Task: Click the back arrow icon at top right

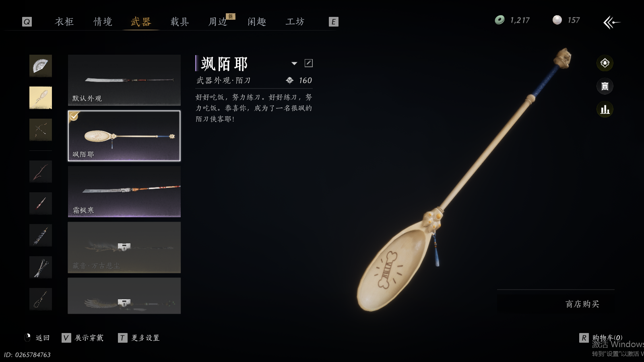Action: pos(611,22)
